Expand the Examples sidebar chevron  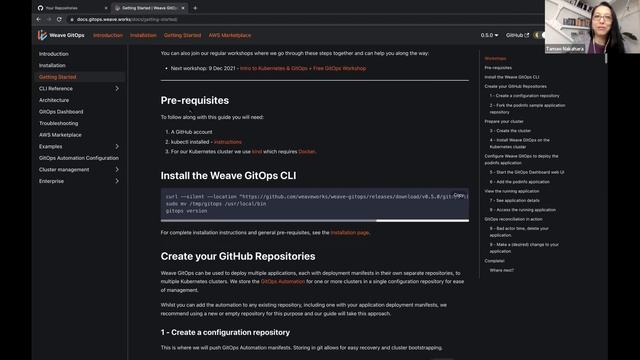(117, 147)
